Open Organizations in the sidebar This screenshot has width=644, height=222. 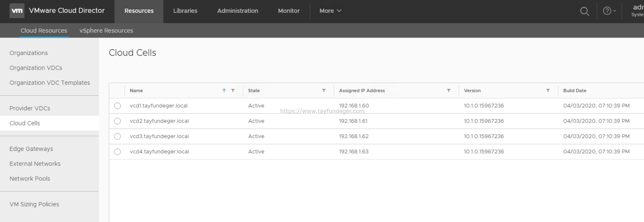[x=29, y=53]
